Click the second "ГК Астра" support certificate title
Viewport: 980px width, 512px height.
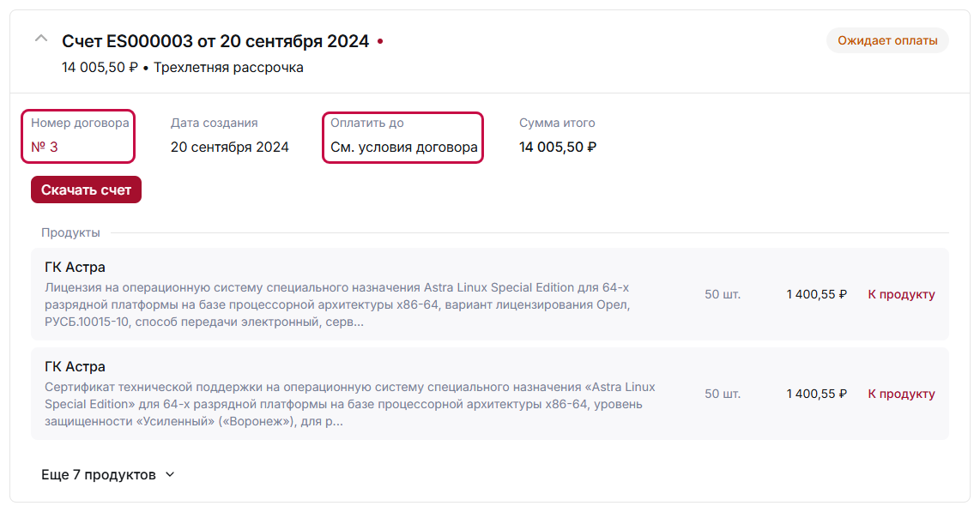(x=75, y=366)
